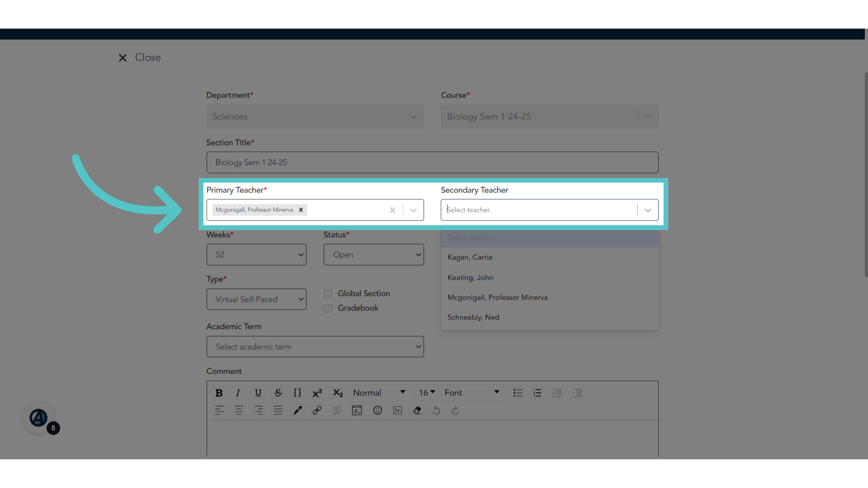The image size is (868, 488).
Task: Insert a link with the chain icon
Action: click(x=317, y=410)
